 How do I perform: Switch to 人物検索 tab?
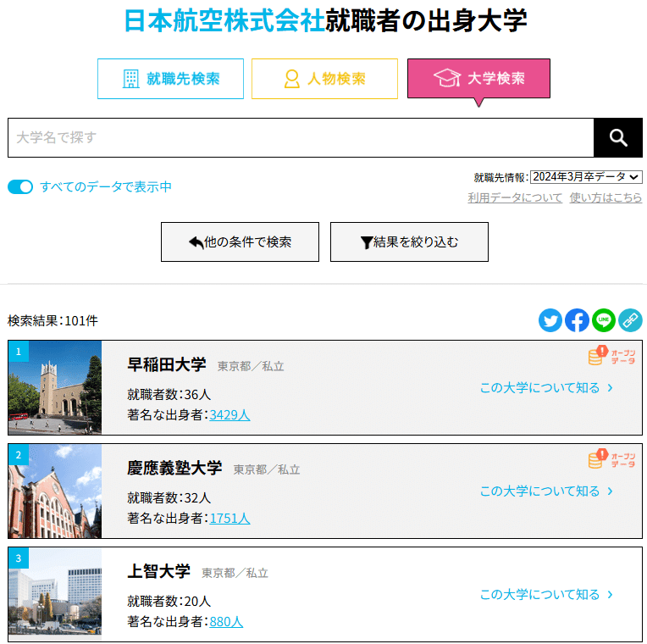(324, 79)
